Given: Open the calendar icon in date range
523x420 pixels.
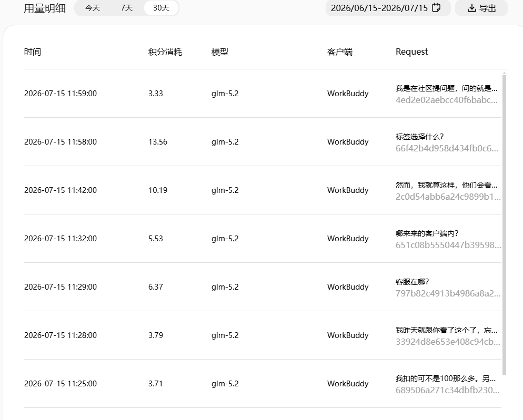Looking at the screenshot, I should (x=436, y=8).
